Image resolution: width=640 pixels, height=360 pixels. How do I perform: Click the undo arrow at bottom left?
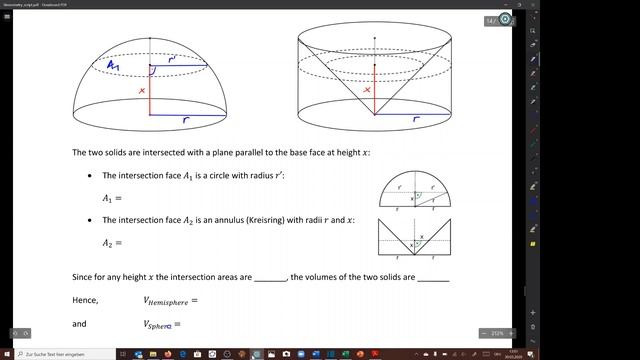tap(15, 333)
